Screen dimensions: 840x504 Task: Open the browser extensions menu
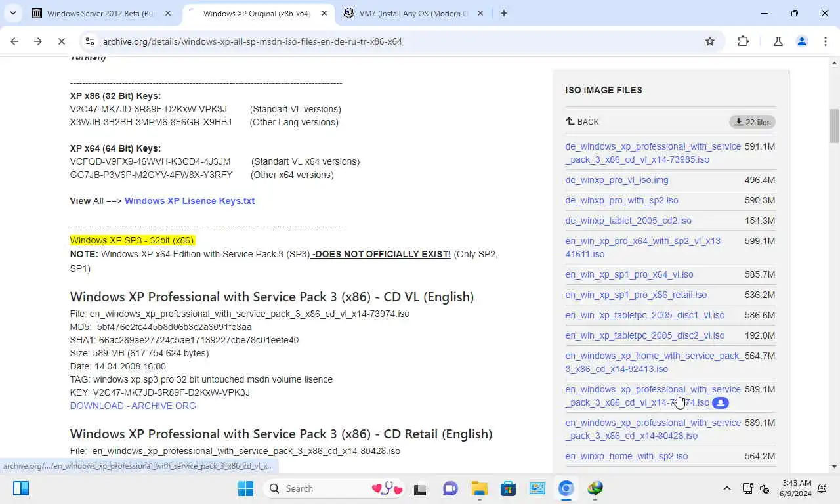click(743, 41)
